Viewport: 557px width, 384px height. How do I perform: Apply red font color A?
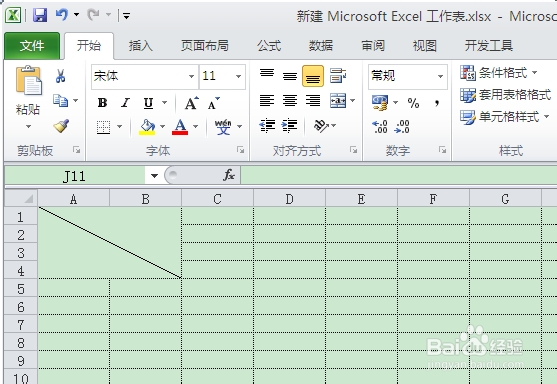tap(180, 127)
